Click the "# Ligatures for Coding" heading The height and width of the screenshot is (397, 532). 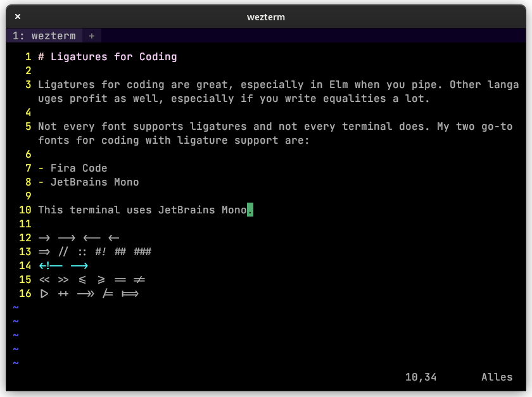coord(108,56)
